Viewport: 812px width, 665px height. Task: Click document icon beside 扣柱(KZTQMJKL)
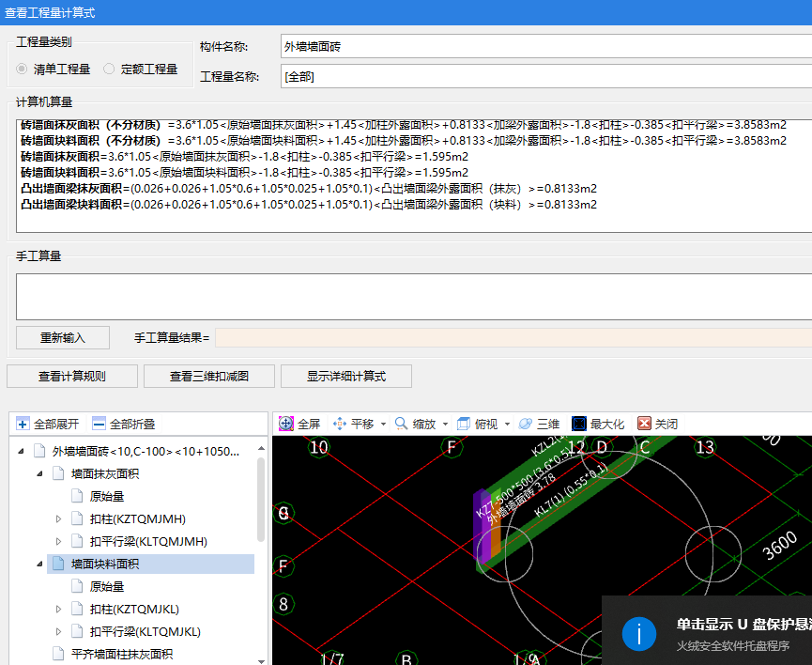coord(77,609)
